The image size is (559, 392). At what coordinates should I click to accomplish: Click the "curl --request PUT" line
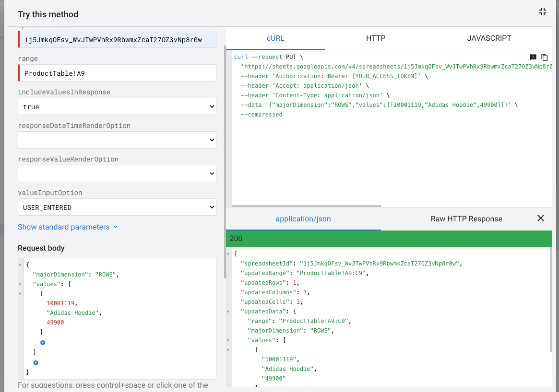click(268, 57)
